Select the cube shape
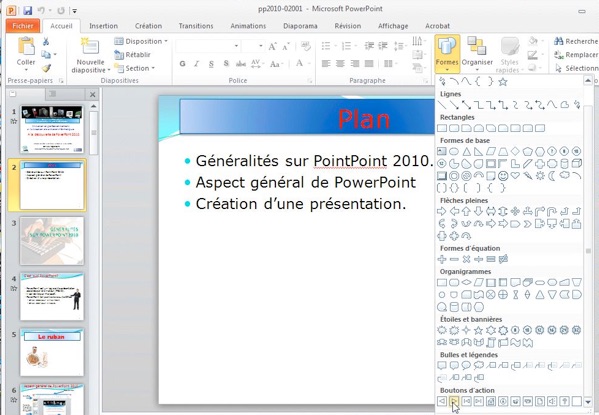Screen dimensions: 599x415 tap(576, 164)
